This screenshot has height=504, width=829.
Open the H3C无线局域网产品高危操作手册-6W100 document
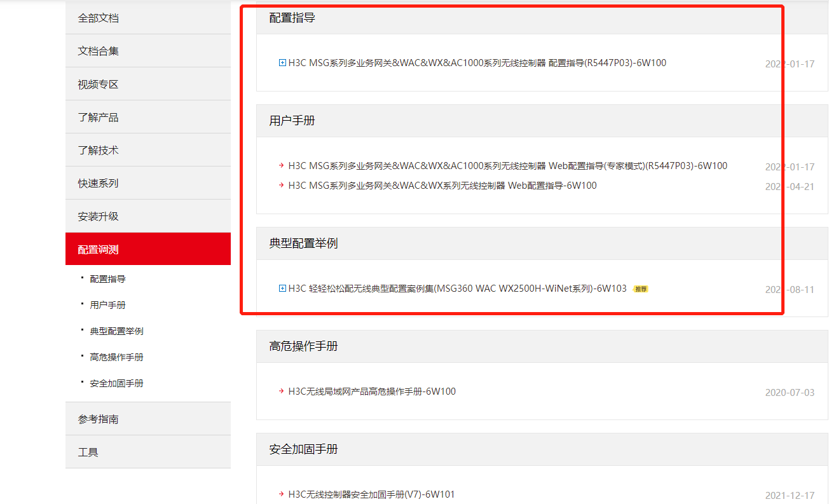tap(372, 392)
